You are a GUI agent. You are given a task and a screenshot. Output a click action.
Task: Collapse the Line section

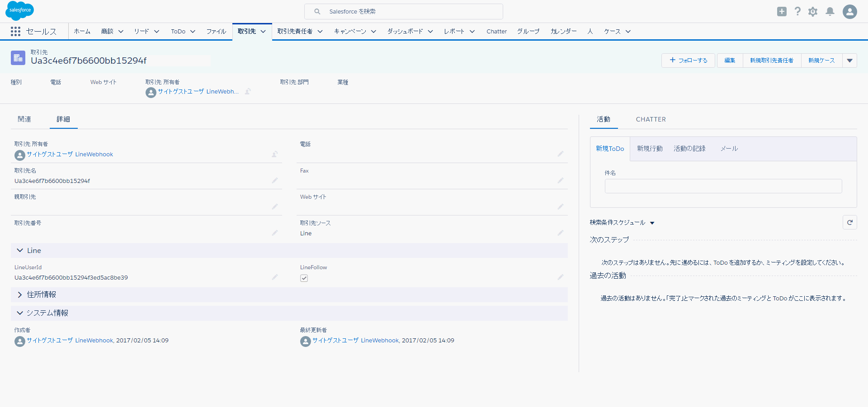pyautogui.click(x=20, y=250)
